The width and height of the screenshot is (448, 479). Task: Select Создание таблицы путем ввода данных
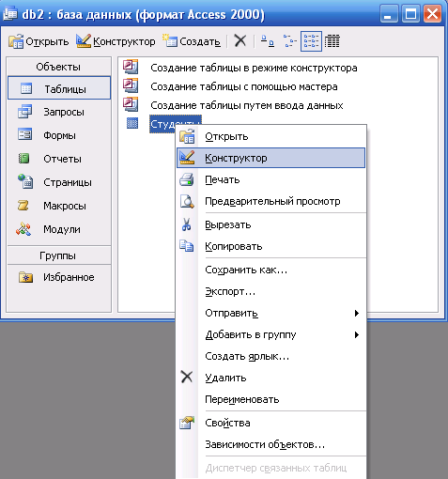click(247, 105)
